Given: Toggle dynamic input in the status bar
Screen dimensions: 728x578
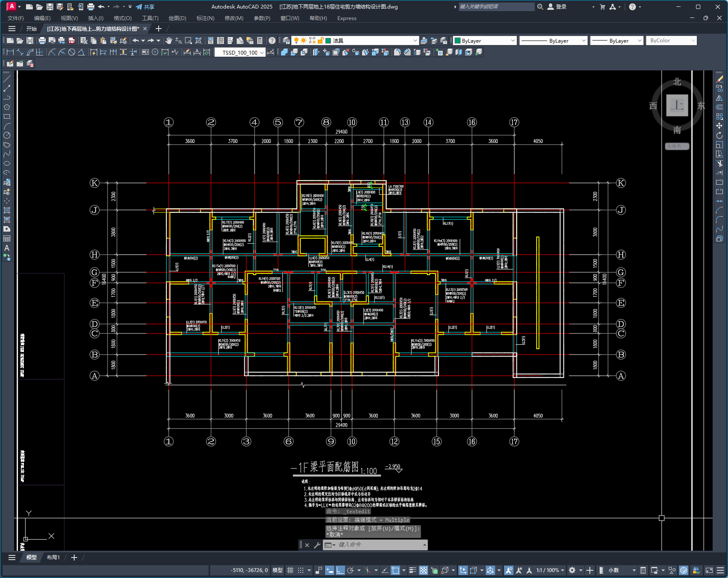Looking at the screenshot, I should [329, 570].
